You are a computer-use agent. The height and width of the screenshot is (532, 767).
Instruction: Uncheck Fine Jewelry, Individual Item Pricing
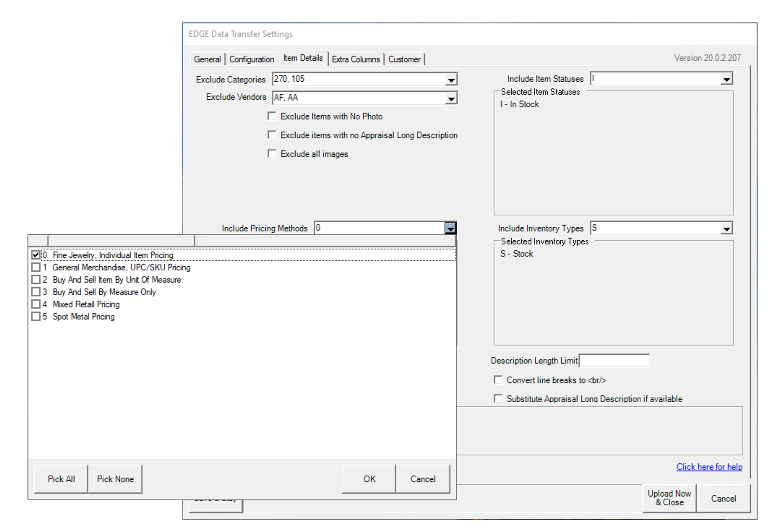point(36,255)
